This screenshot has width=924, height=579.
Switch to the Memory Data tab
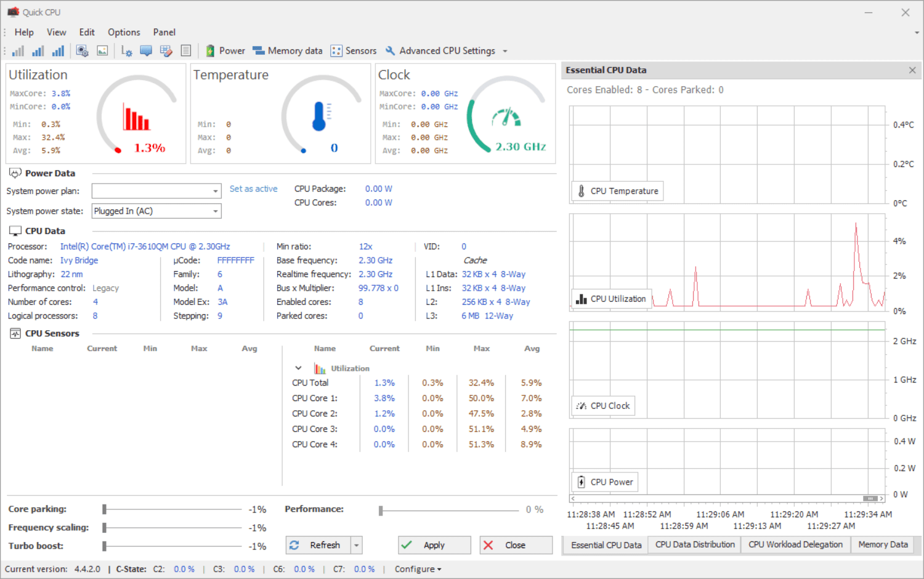point(883,545)
